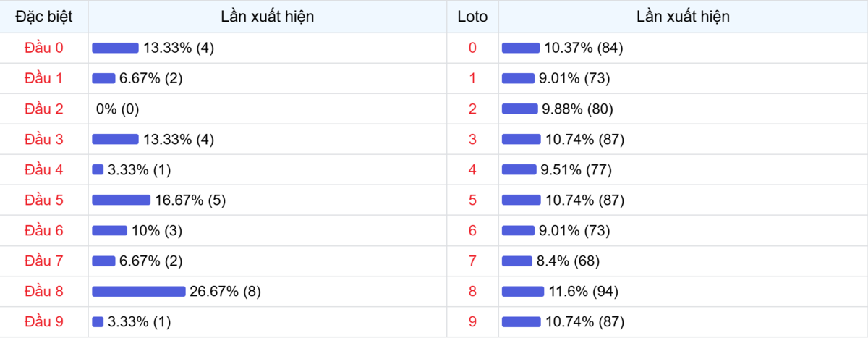Image resolution: width=868 pixels, height=338 pixels.
Task: Select the Đầu 9 row label
Action: (x=44, y=321)
